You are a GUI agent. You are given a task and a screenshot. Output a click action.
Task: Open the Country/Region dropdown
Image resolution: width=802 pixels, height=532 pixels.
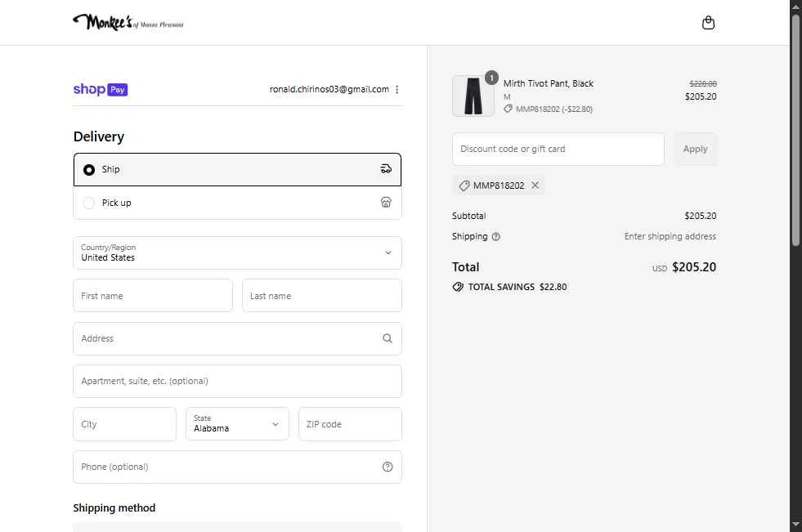[237, 253]
